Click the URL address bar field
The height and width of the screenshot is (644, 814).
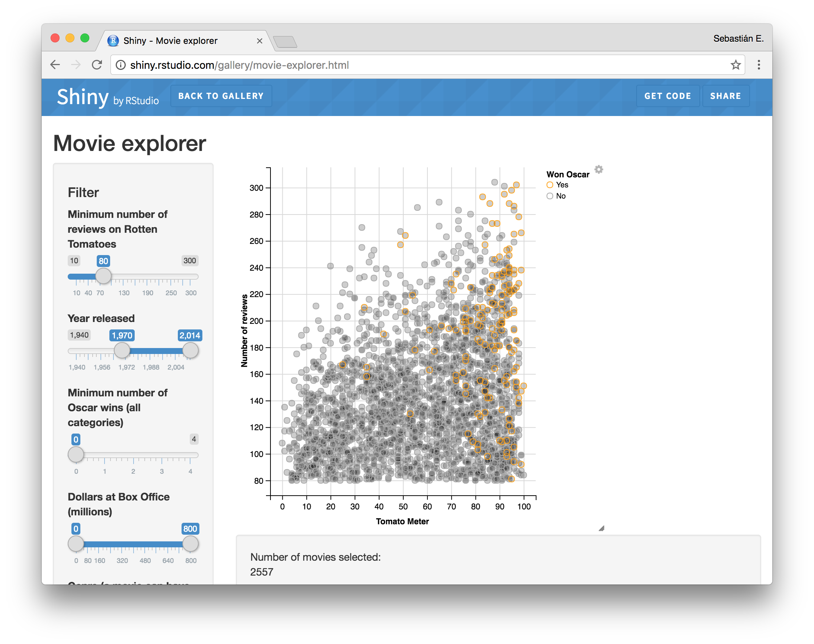point(415,65)
